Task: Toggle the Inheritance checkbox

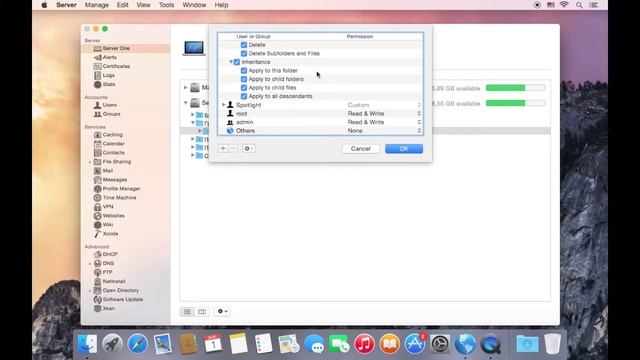Action: (x=237, y=62)
